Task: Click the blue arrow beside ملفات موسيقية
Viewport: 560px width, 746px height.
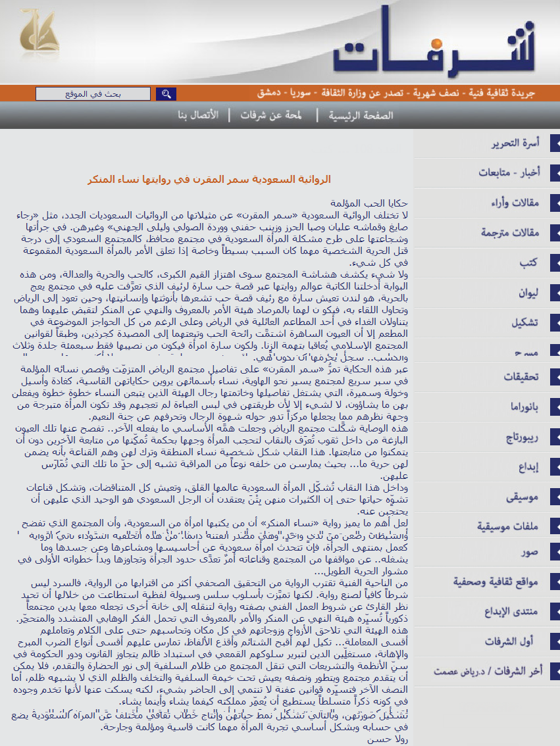Action: tap(555, 526)
